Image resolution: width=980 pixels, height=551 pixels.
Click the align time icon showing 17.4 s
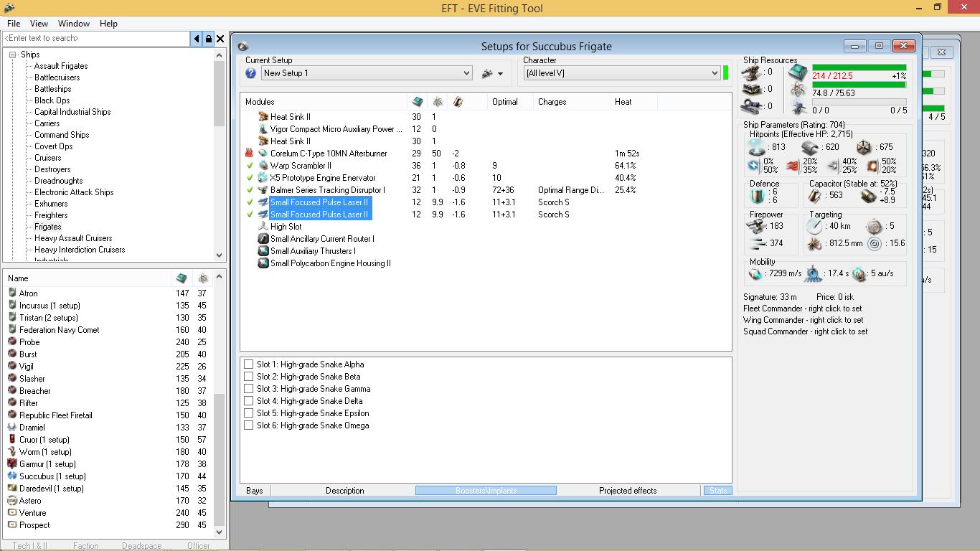point(813,273)
